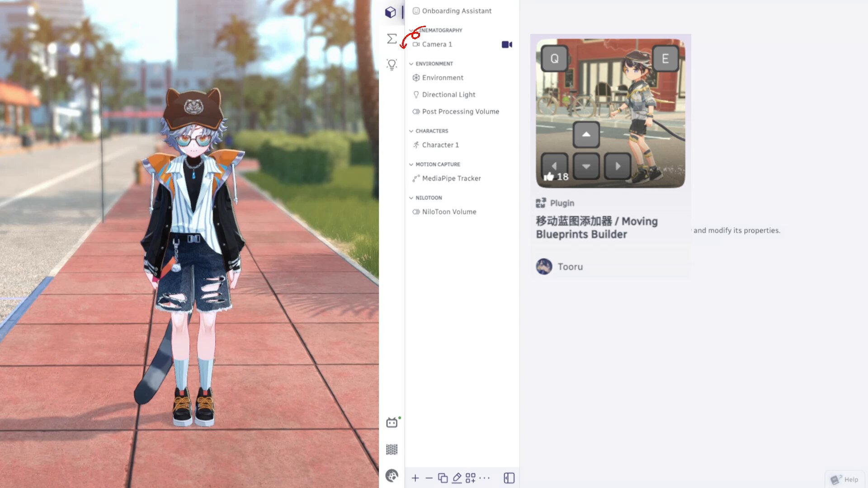Image resolution: width=868 pixels, height=488 pixels.
Task: Click the Camera 1 camera outline icon
Action: click(416, 44)
